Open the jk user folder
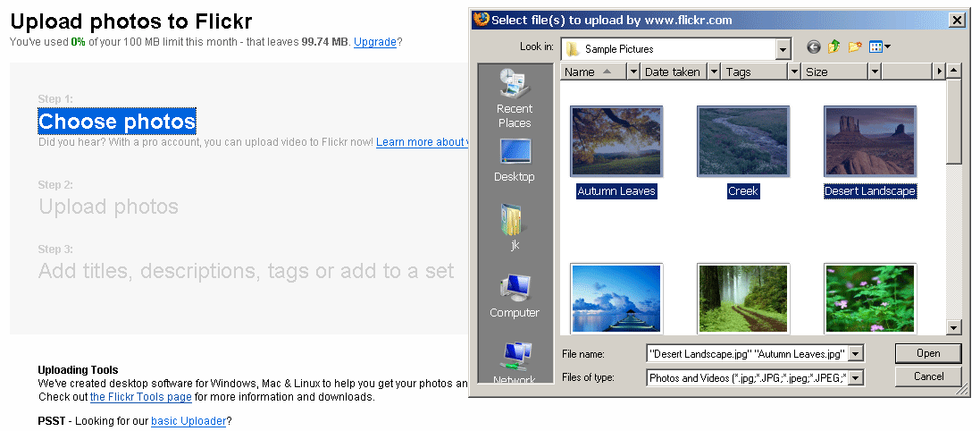This screenshot has width=980, height=431. 515,228
